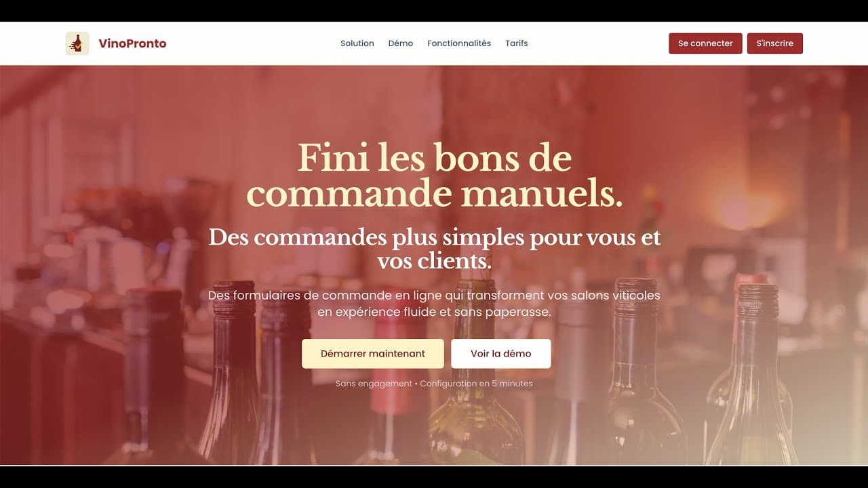The height and width of the screenshot is (488, 868).
Task: Start with the Démarrer maintenant button
Action: (x=373, y=354)
